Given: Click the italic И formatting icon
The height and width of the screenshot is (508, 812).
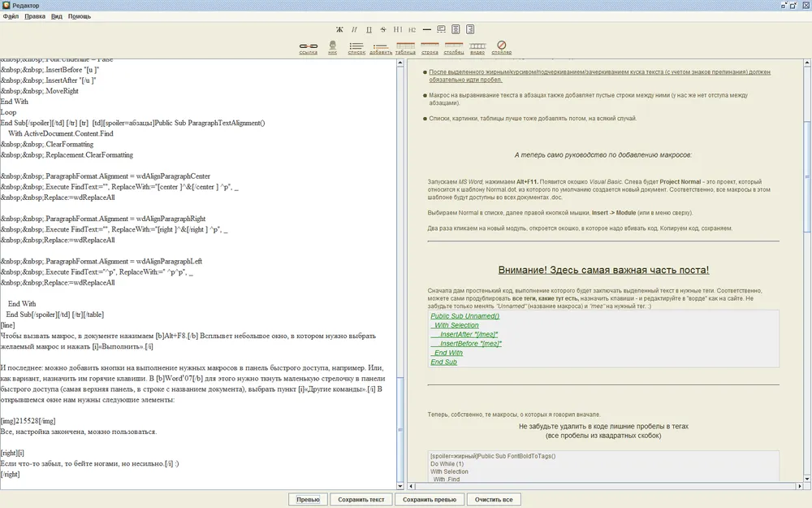Looking at the screenshot, I should [354, 29].
